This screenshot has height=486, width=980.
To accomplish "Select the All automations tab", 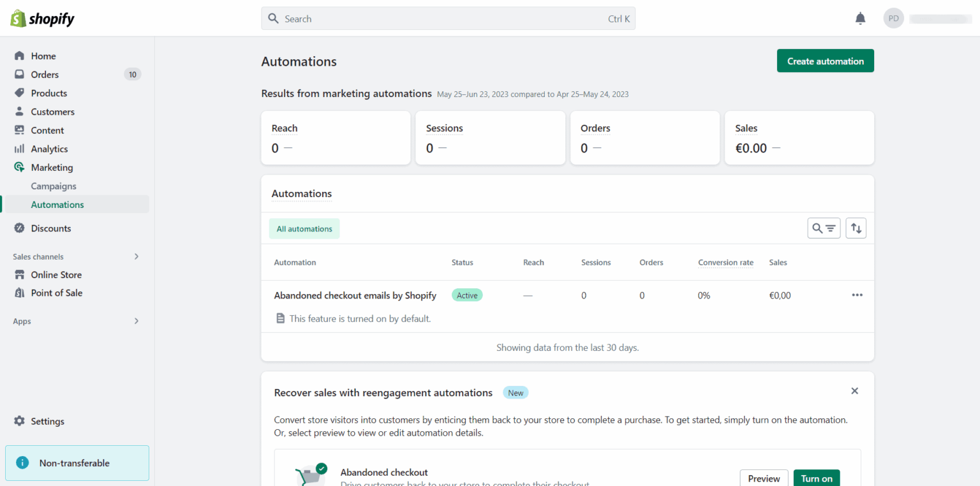I will coord(304,228).
